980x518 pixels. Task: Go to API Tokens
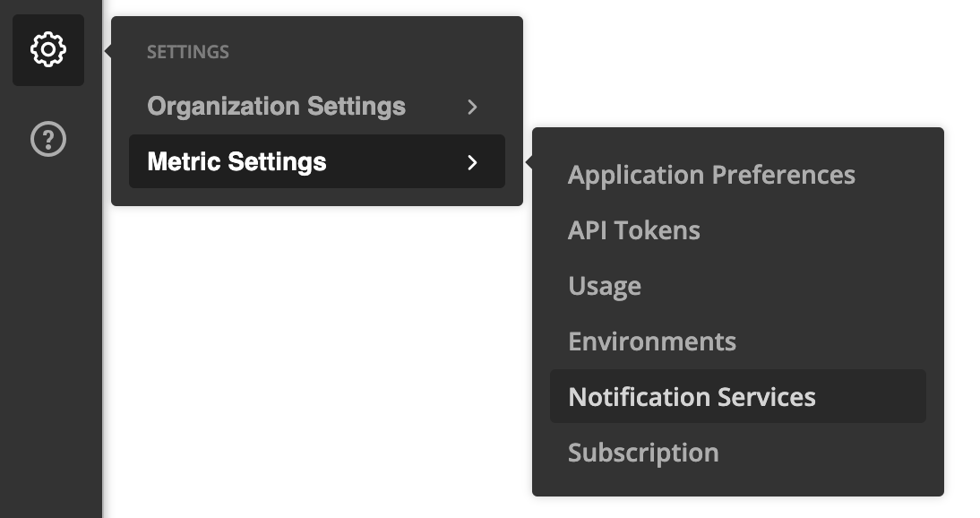(634, 230)
